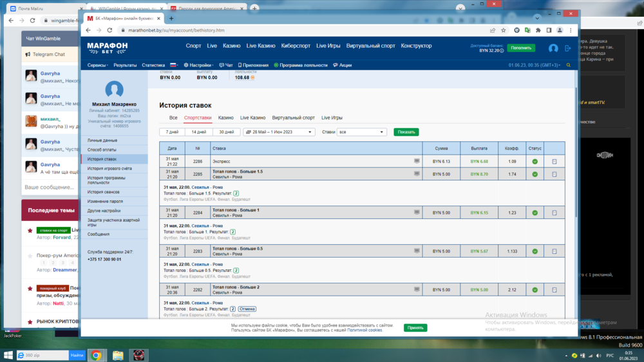
Task: Expand the Настройки dropdown menu
Action: click(x=198, y=65)
